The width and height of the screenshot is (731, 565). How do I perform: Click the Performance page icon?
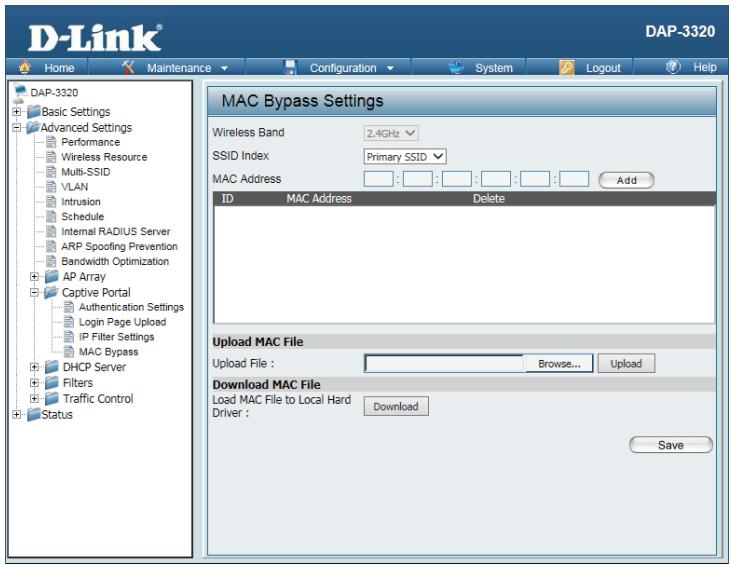point(51,142)
